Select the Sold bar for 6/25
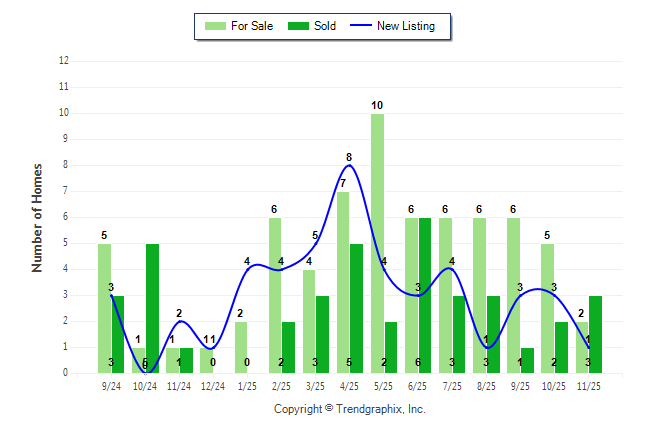Screen dimensions: 646x434 425,295
